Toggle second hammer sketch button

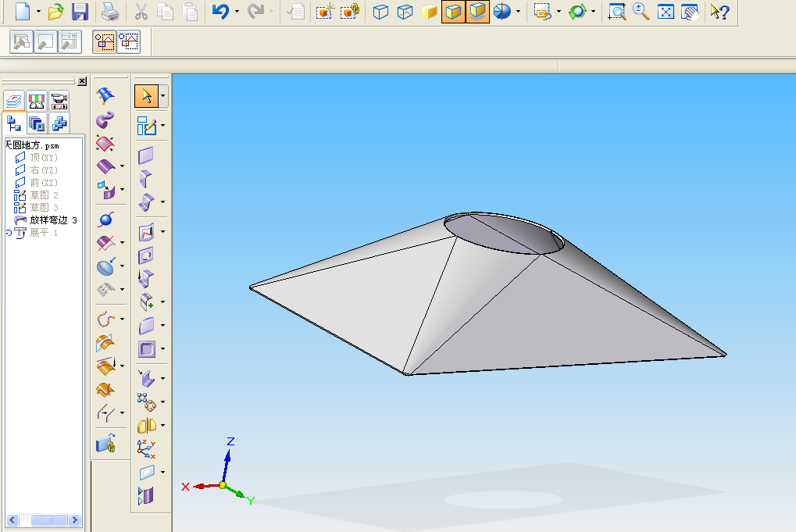[45, 41]
